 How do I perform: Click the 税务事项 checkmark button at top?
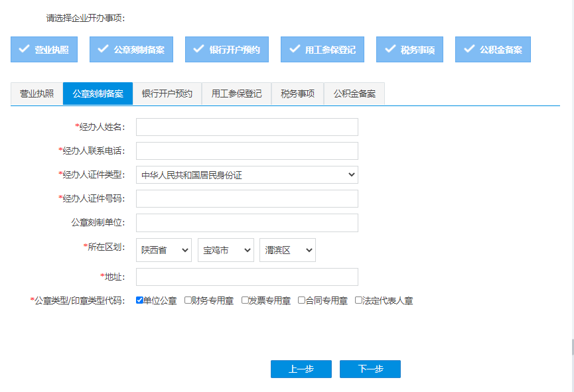tap(410, 49)
